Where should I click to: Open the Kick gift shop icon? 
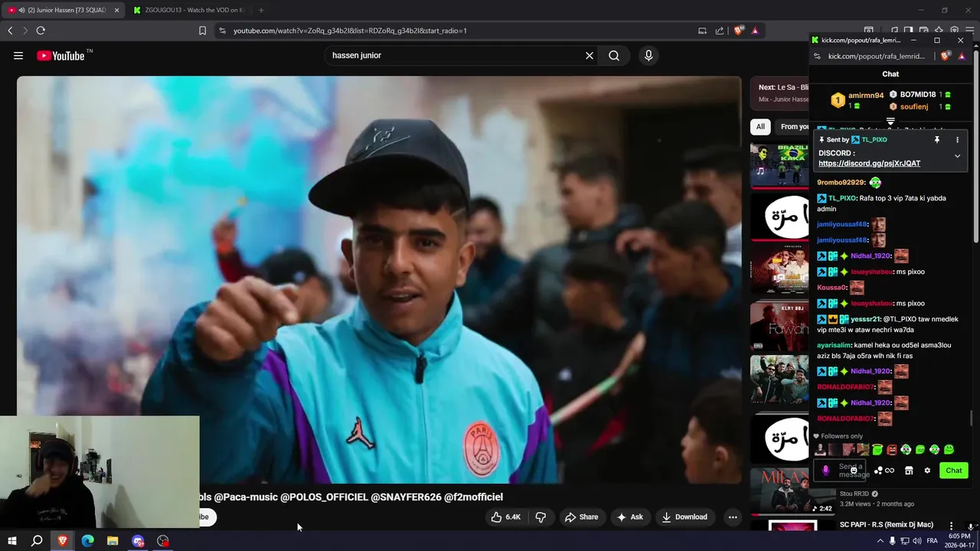pos(909,471)
